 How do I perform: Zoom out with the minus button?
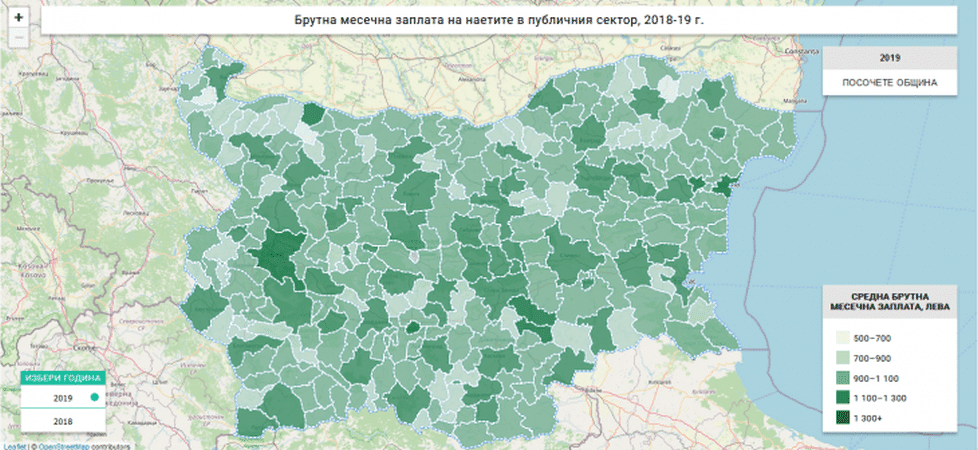18,37
